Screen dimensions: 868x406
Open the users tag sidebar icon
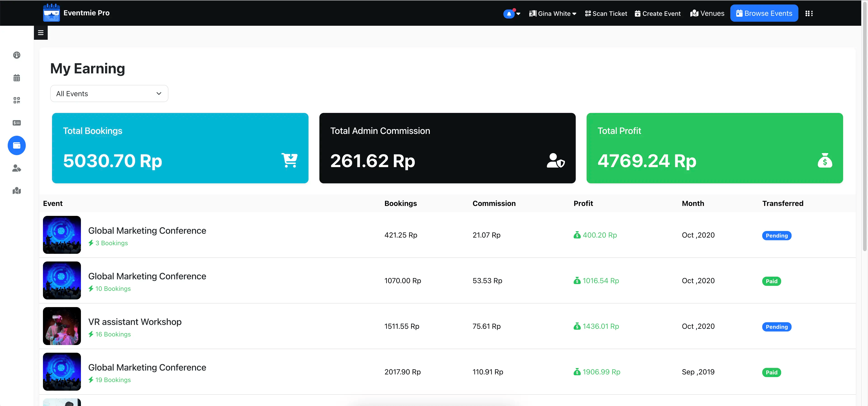17,168
